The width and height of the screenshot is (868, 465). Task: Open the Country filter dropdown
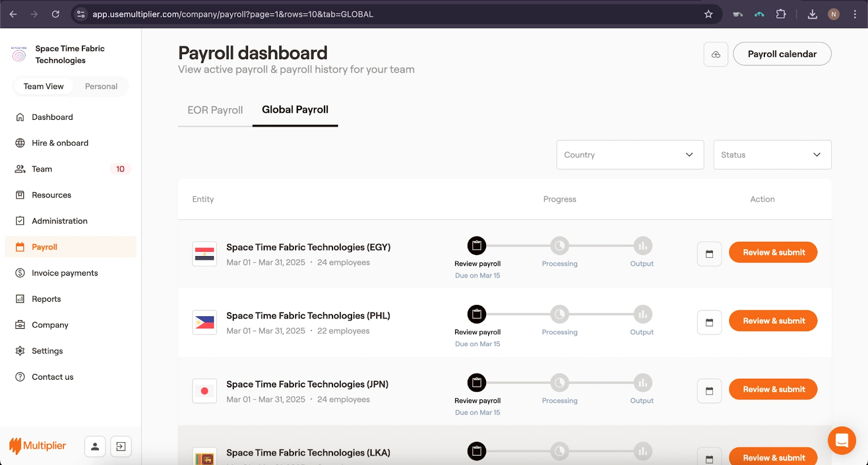coord(630,155)
